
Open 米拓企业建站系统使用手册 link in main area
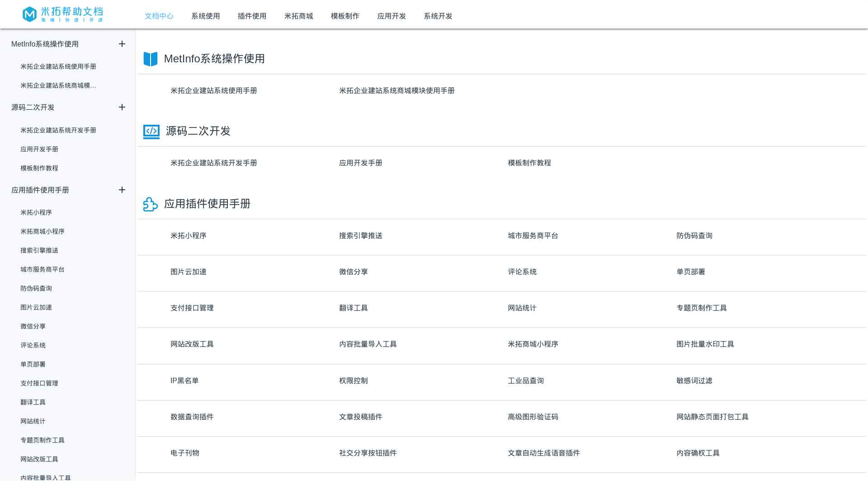[x=214, y=91]
